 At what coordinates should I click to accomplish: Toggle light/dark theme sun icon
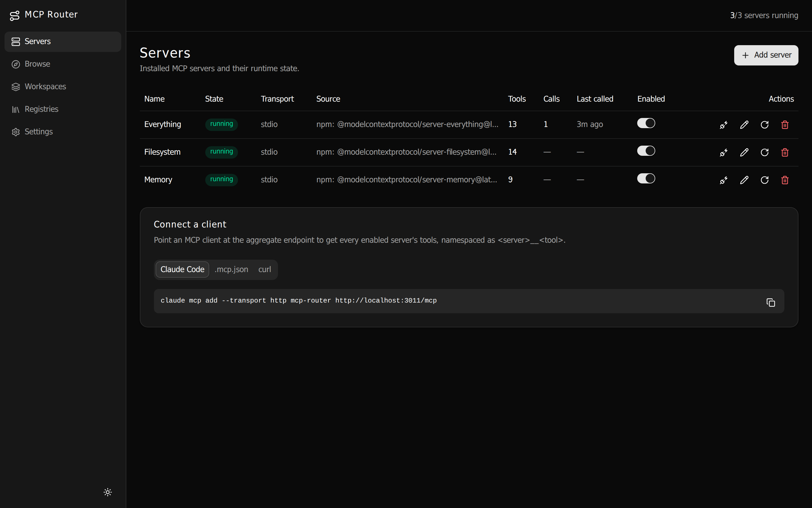pos(108,492)
